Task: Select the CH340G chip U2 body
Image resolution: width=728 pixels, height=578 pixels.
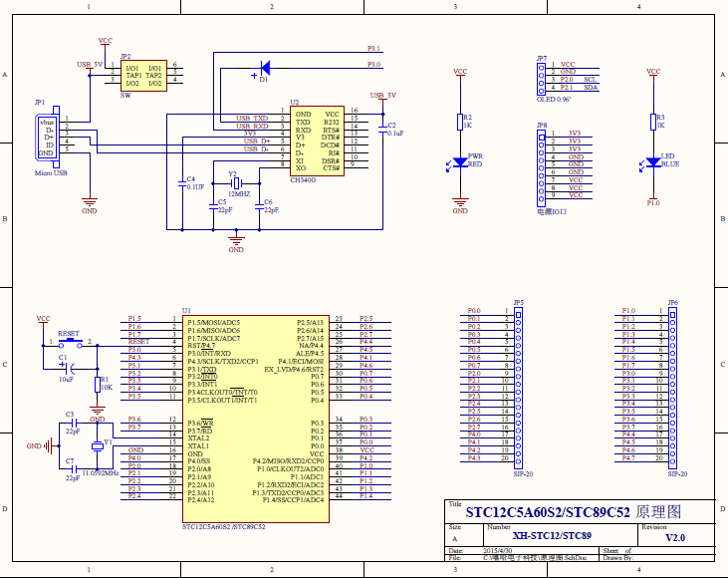Action: tap(317, 141)
